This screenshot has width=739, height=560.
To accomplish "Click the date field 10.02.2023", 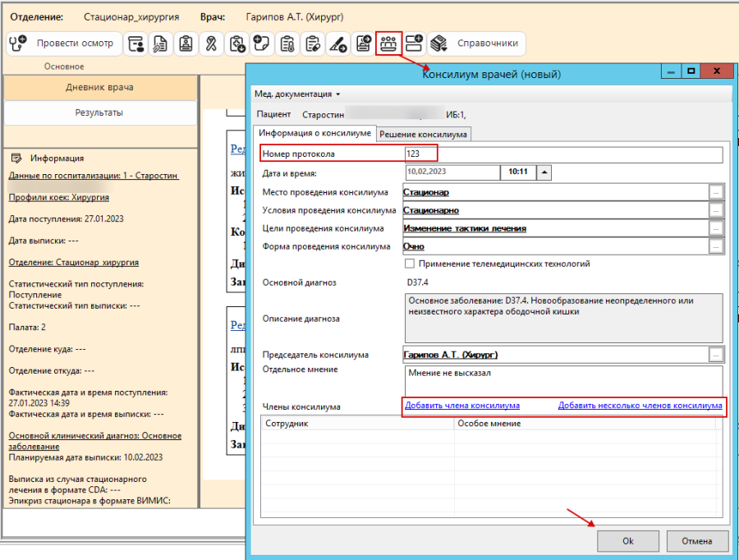I will coord(452,172).
